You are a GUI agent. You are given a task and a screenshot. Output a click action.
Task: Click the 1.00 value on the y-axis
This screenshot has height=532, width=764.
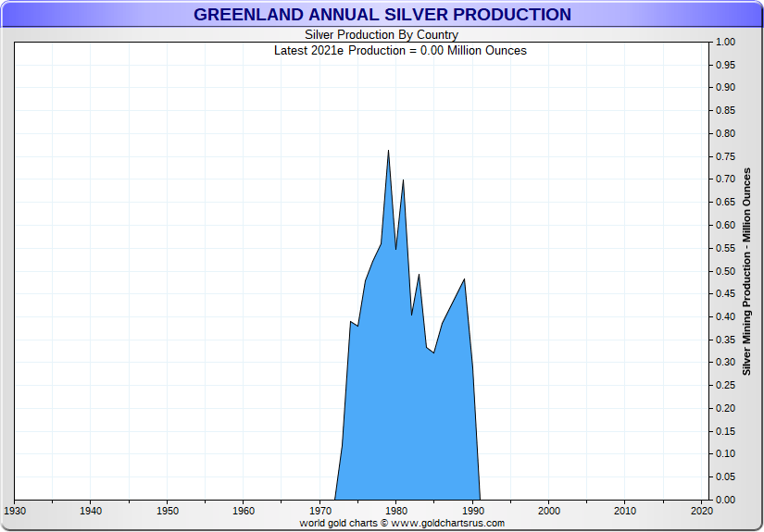(725, 43)
